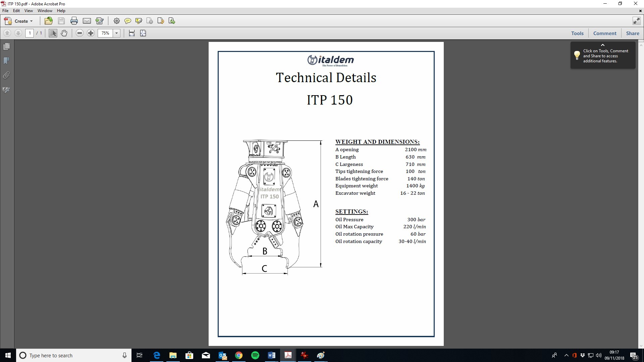Send file by email envelope icon

[87, 21]
